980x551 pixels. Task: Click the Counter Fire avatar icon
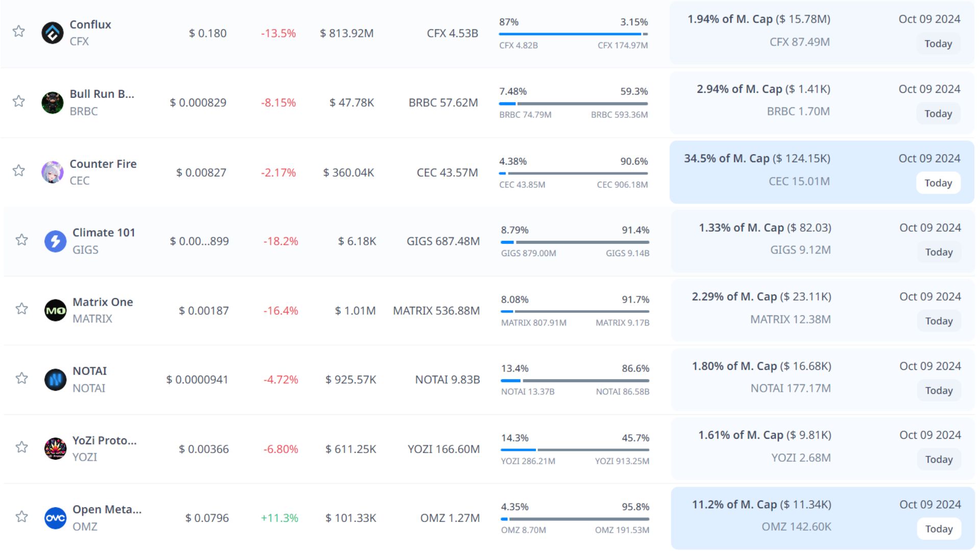52,172
